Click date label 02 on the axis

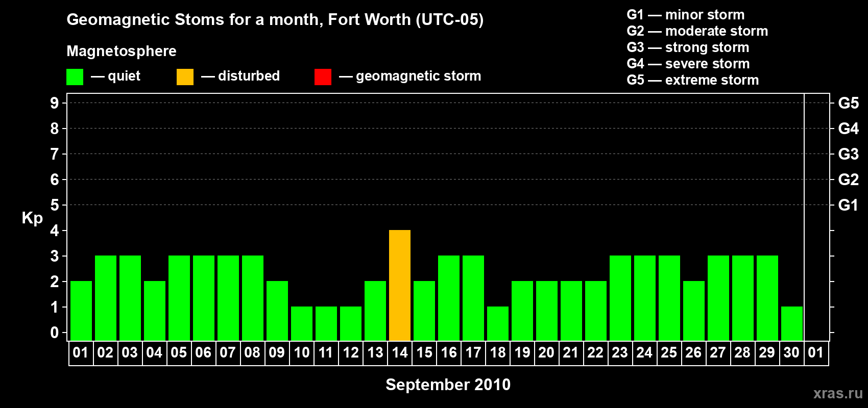pyautogui.click(x=105, y=352)
